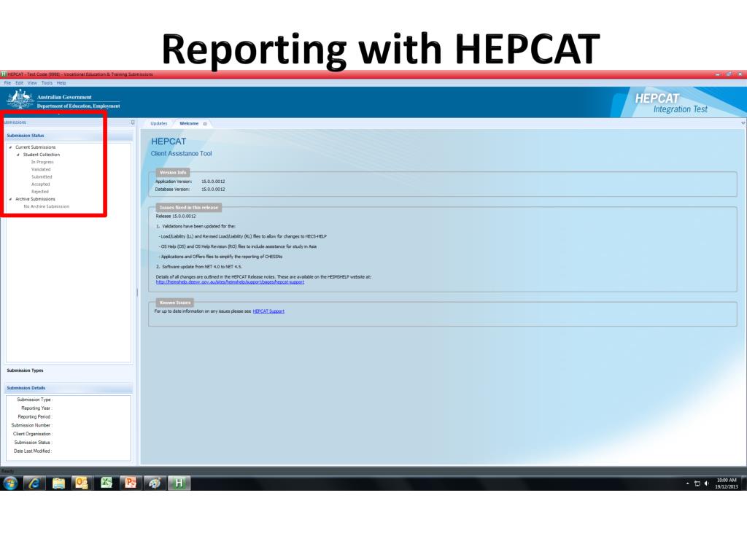Collapse the Current Submissions tree arrow

(10, 147)
